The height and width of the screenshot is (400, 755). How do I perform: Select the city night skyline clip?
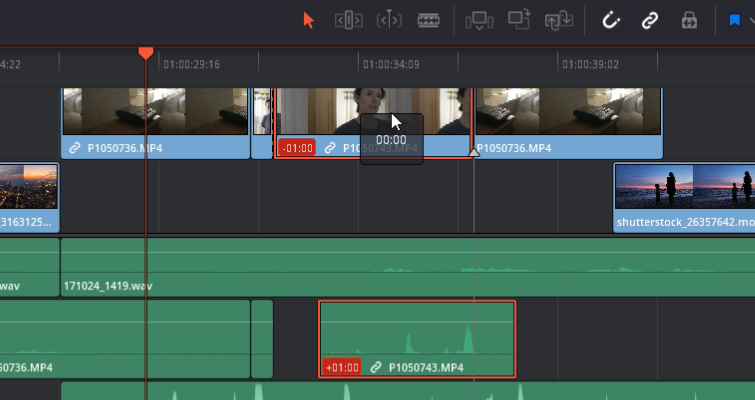click(29, 197)
